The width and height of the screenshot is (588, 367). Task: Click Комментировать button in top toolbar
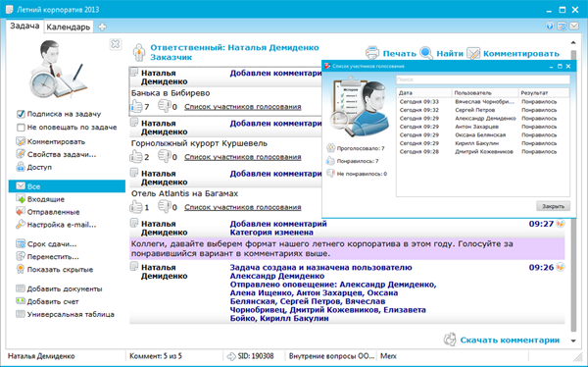click(x=513, y=53)
